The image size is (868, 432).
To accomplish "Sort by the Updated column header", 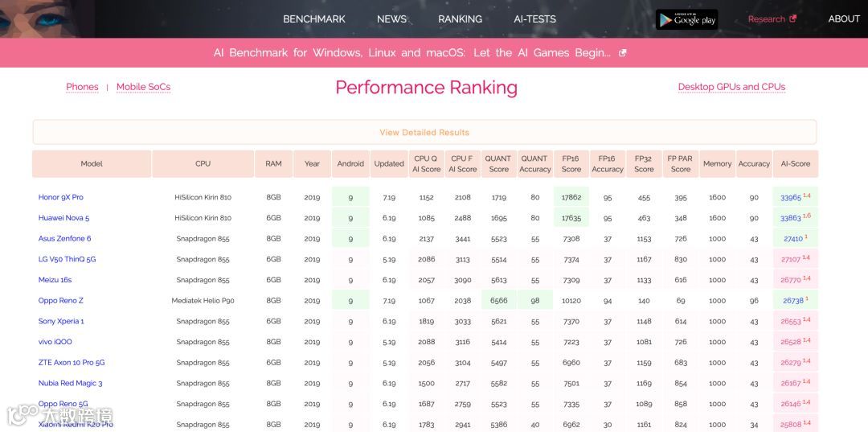I will coord(389,164).
